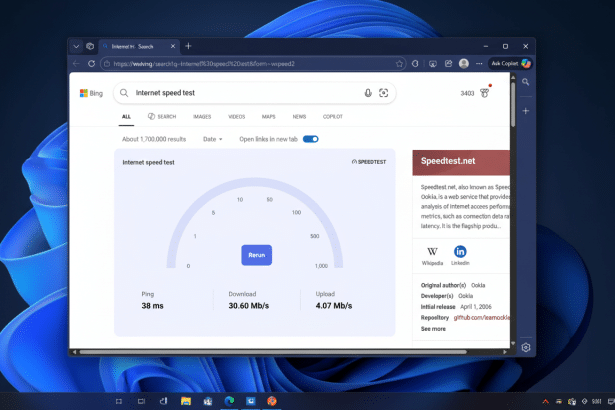Switch to the IMAGES tab
The width and height of the screenshot is (615, 410).
[x=202, y=117]
